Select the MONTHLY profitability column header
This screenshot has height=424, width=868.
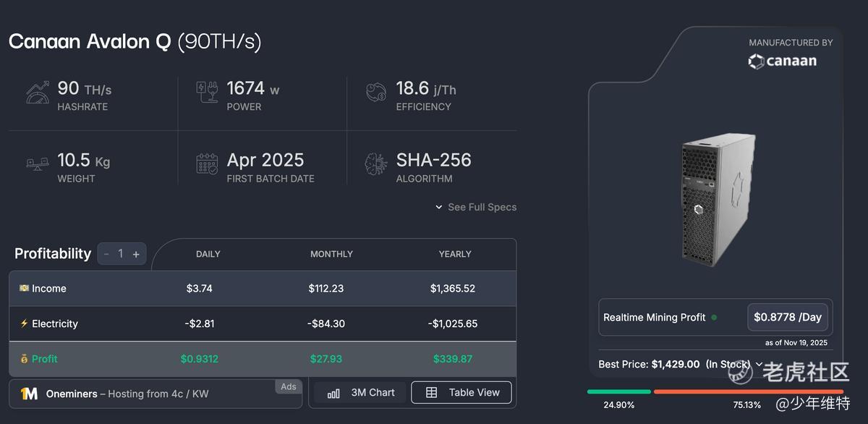point(331,254)
